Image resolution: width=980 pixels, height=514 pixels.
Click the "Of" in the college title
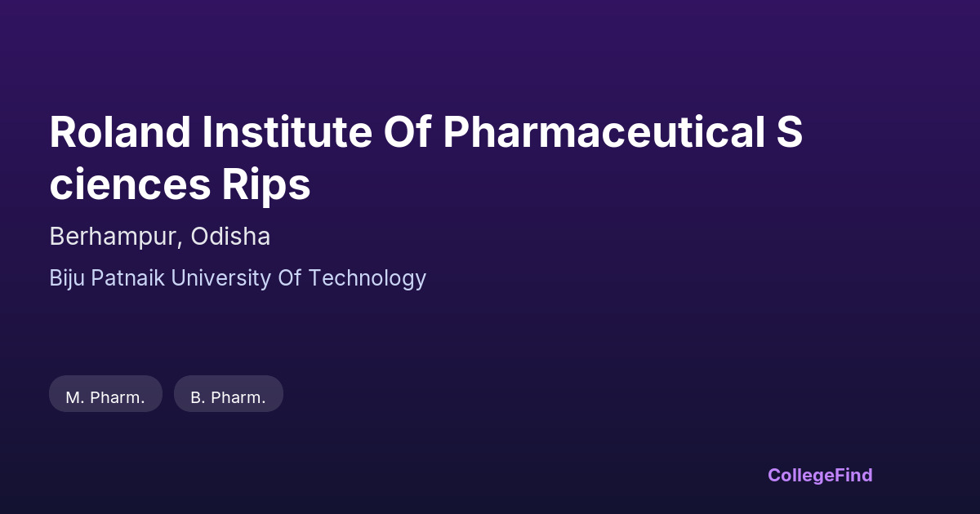408,132
